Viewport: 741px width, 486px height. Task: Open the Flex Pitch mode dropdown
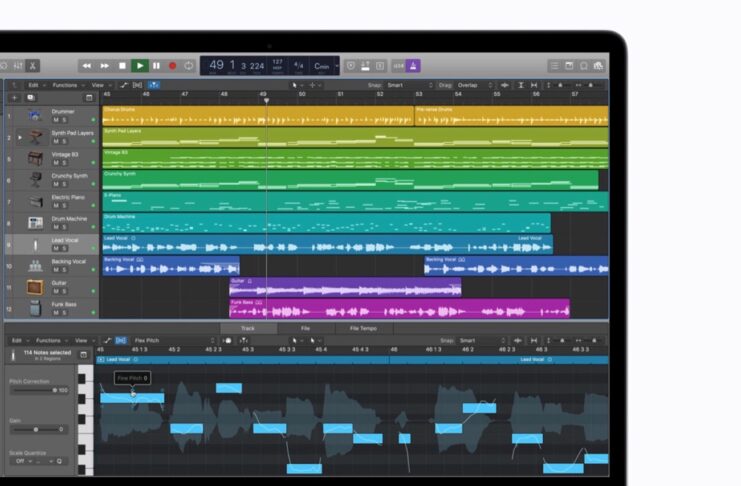174,340
